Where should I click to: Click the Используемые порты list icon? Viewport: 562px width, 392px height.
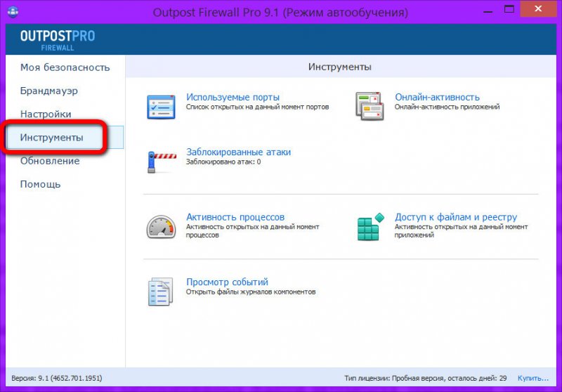point(162,107)
